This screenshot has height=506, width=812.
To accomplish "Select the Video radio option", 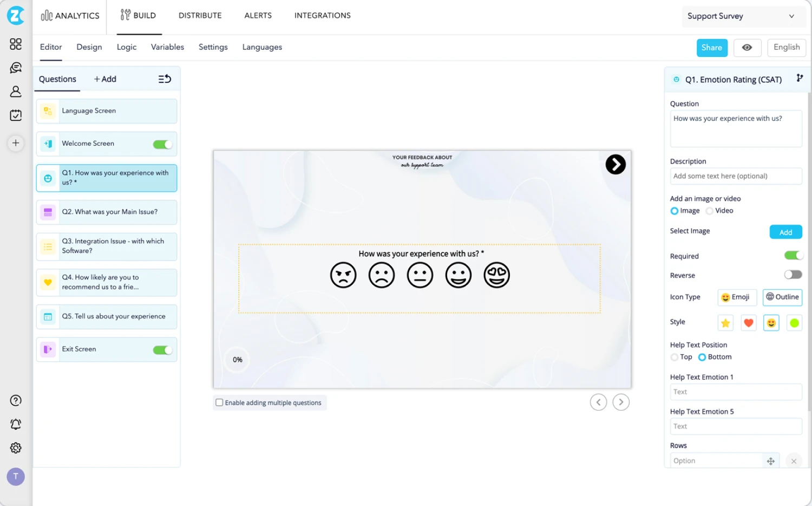I will [x=710, y=211].
